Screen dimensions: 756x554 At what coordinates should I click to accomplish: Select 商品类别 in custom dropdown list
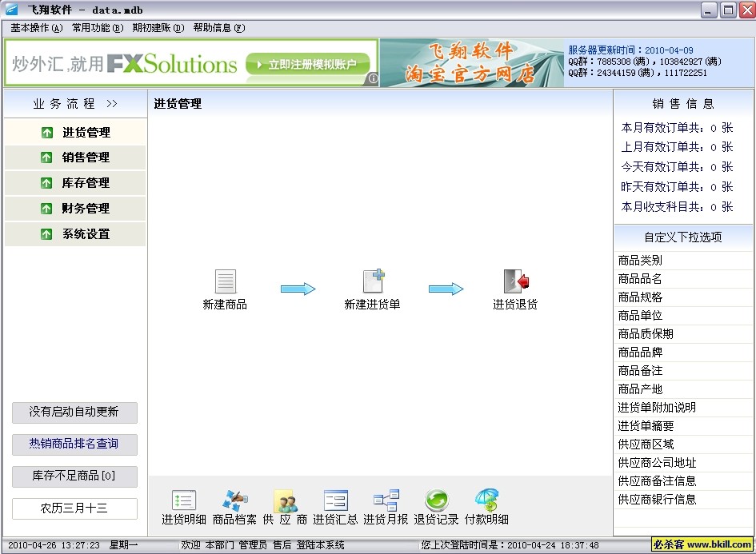coord(683,261)
